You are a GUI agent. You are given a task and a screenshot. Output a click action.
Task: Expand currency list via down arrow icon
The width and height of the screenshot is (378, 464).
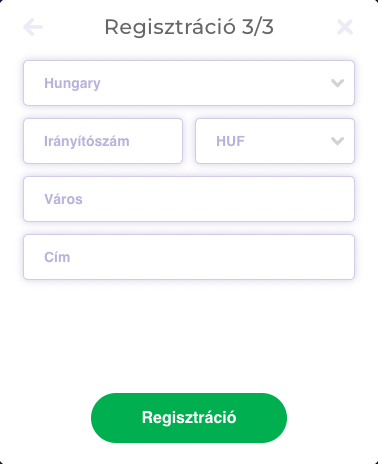[x=337, y=141]
